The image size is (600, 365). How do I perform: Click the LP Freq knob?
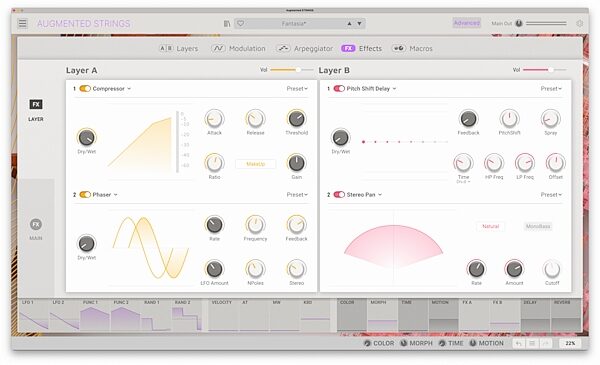pos(525,163)
